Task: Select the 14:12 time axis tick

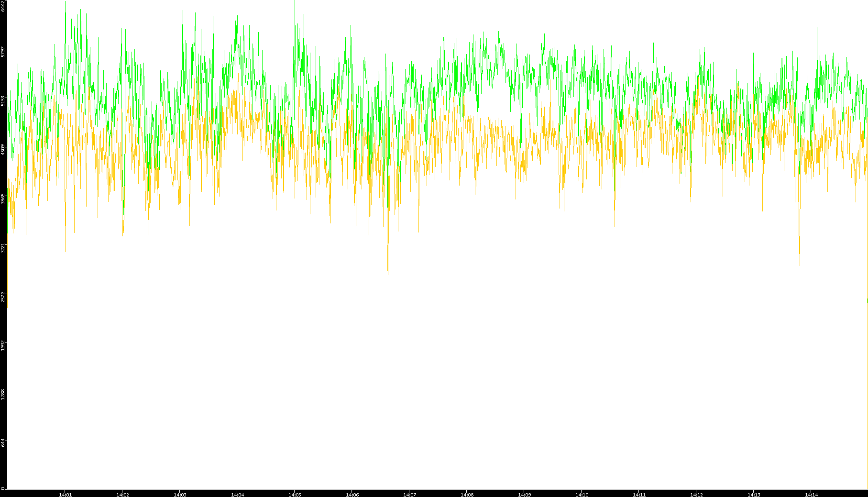Action: (696, 495)
